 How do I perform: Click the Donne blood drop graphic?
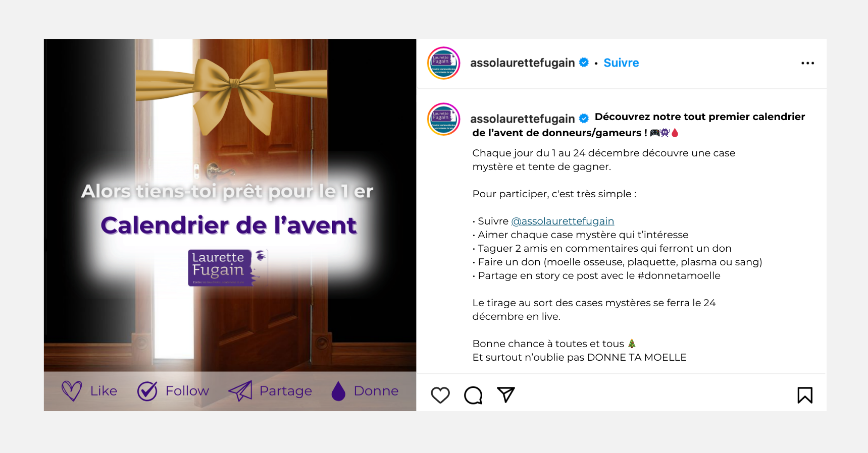[x=338, y=391]
